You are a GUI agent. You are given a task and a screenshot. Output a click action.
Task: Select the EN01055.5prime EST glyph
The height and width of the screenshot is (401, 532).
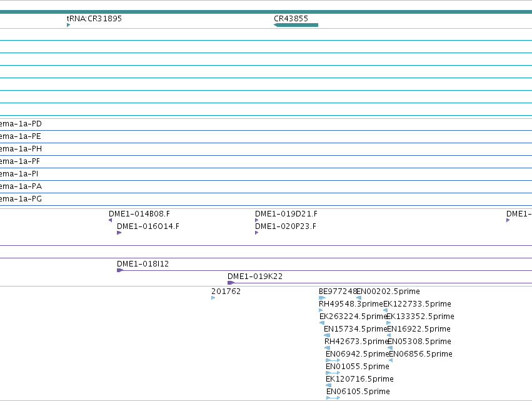pos(333,373)
